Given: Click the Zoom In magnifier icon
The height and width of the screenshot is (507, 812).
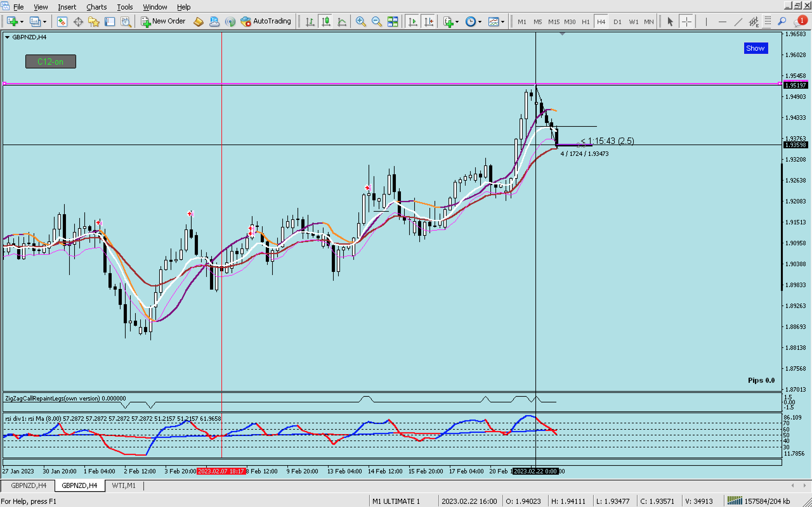Looking at the screenshot, I should 360,22.
